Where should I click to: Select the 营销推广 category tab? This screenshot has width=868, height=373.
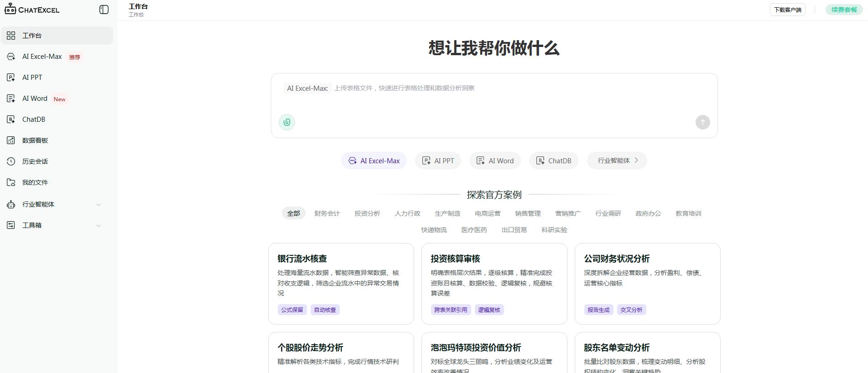[x=568, y=213]
